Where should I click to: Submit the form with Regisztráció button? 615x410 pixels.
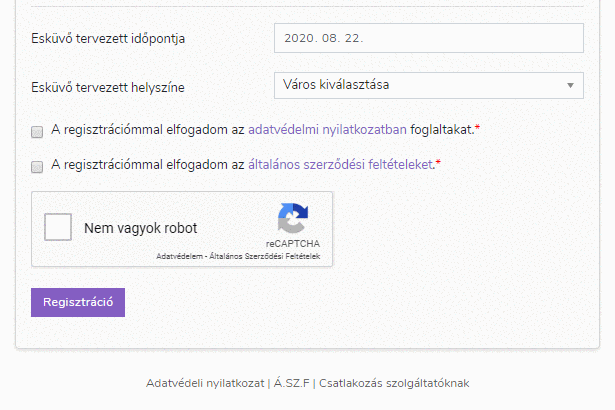pyautogui.click(x=78, y=302)
